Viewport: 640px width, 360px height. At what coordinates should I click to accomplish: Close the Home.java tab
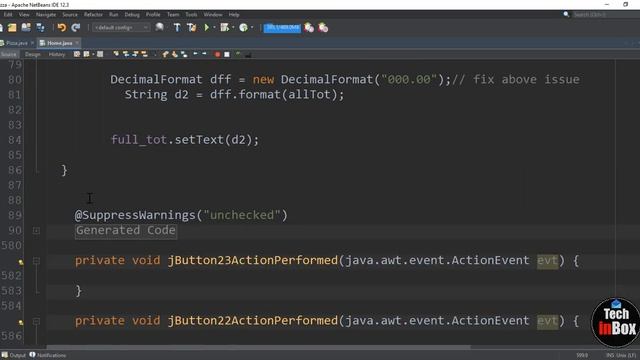(77, 43)
